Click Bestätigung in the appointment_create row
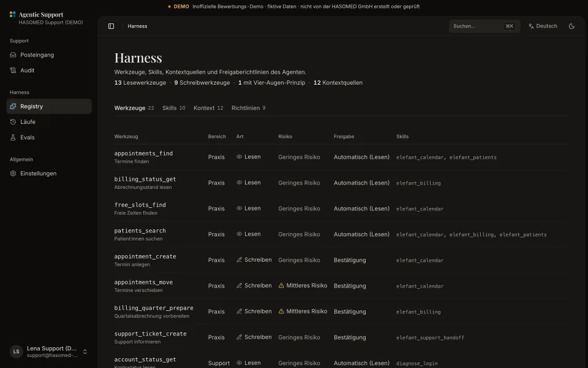 [x=350, y=260]
